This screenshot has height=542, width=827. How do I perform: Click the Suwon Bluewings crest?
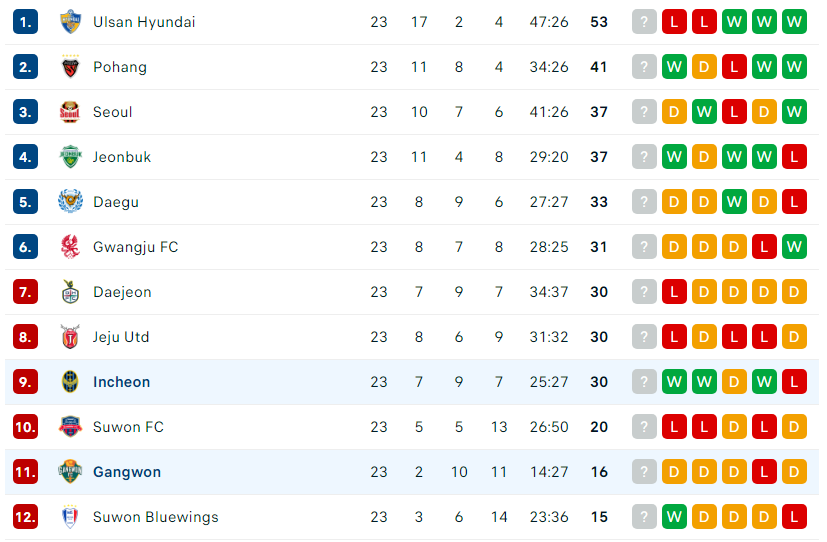tap(70, 517)
